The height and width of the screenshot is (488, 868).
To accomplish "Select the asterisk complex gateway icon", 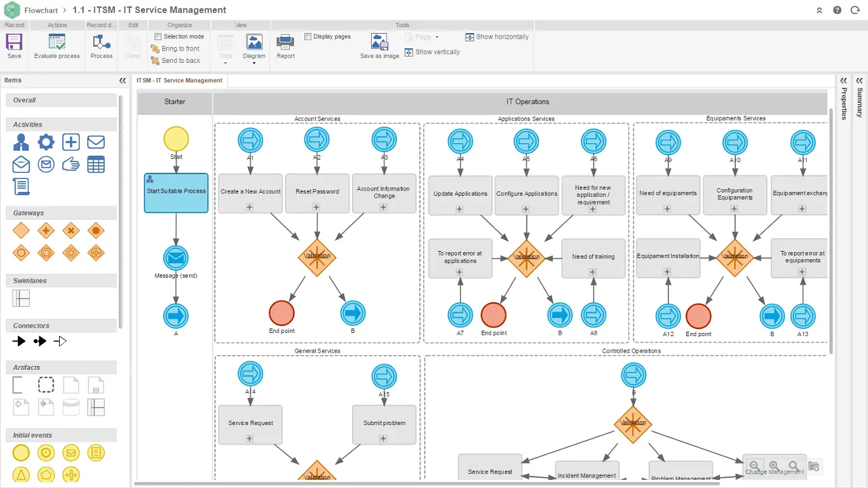I will coord(96,231).
